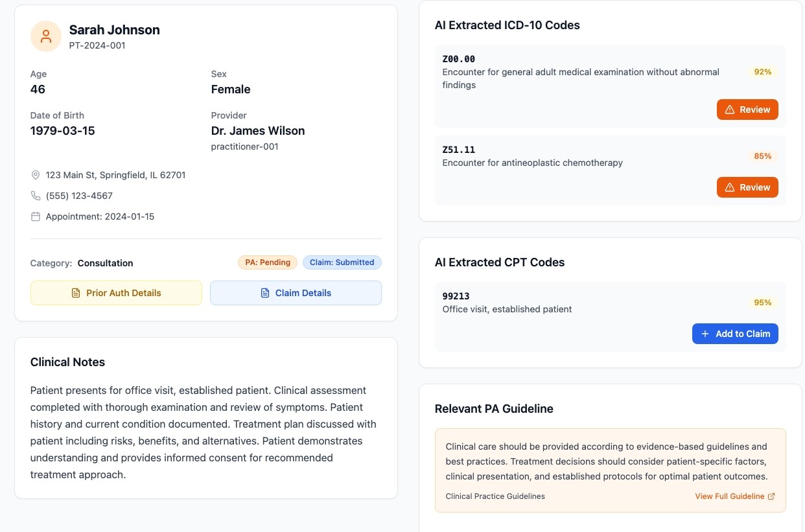The height and width of the screenshot is (532, 805).
Task: Select the Claim: Submitted status badge
Action: point(342,262)
